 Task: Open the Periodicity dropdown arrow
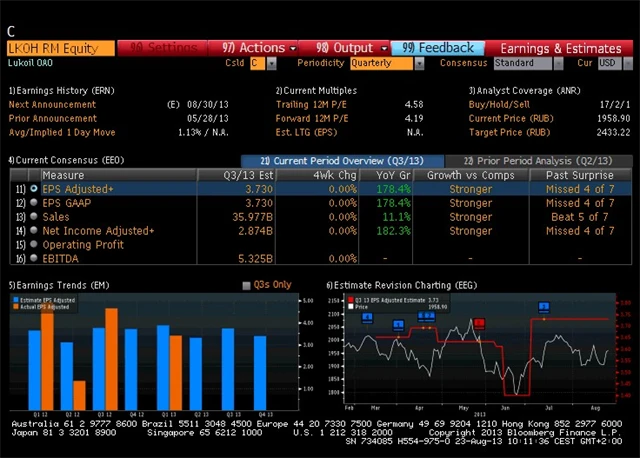[x=419, y=63]
